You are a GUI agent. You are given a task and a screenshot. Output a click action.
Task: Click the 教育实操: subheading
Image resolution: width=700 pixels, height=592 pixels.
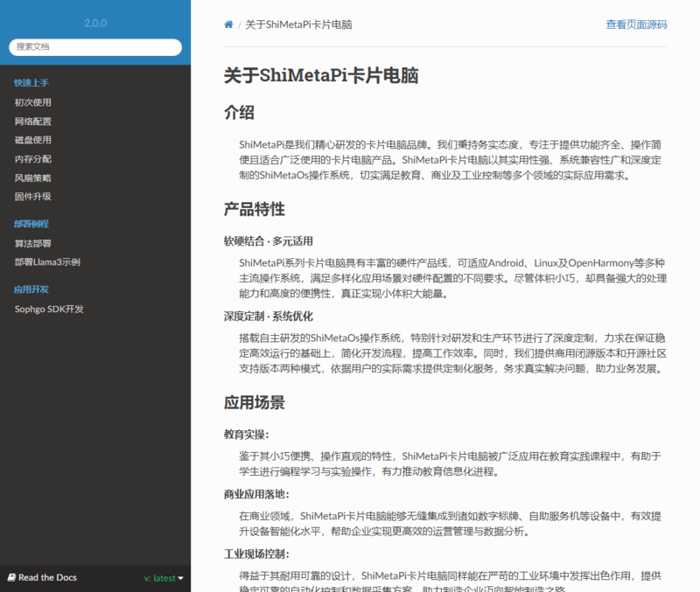247,435
